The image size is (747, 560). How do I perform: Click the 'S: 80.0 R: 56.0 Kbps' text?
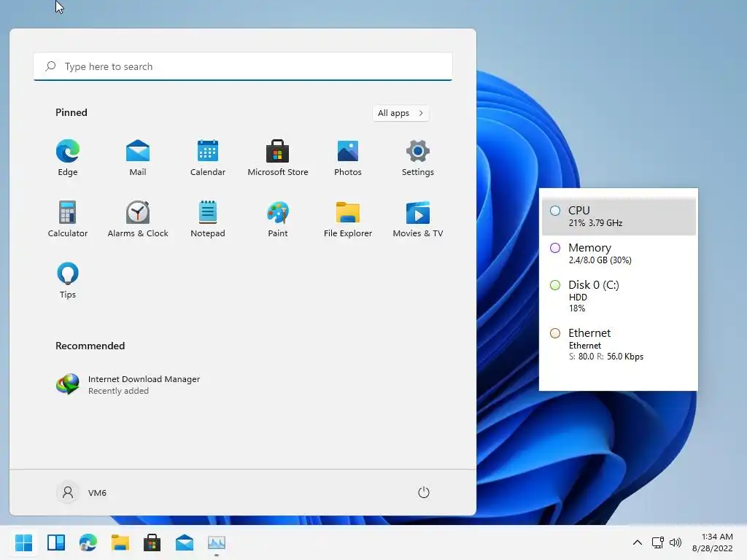(606, 356)
